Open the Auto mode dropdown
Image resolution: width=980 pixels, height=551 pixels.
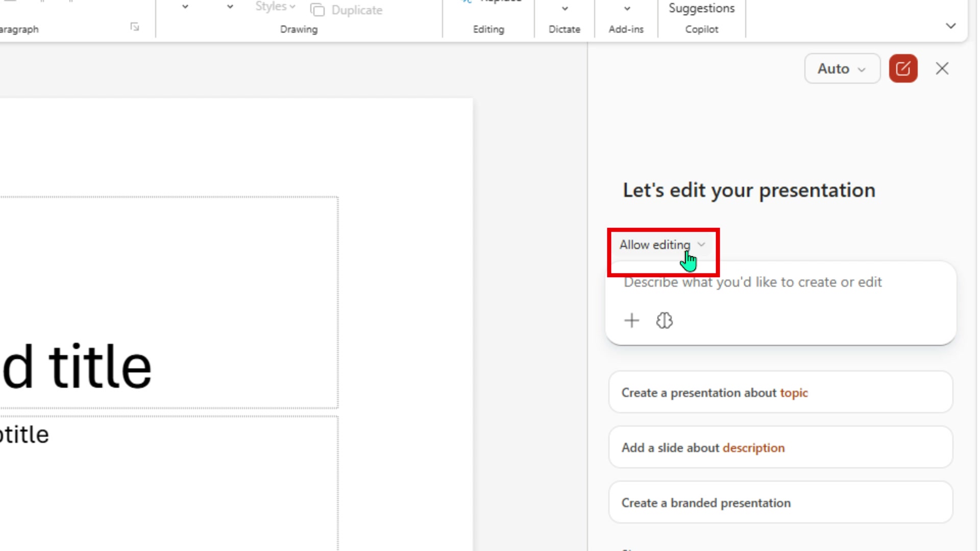(842, 68)
